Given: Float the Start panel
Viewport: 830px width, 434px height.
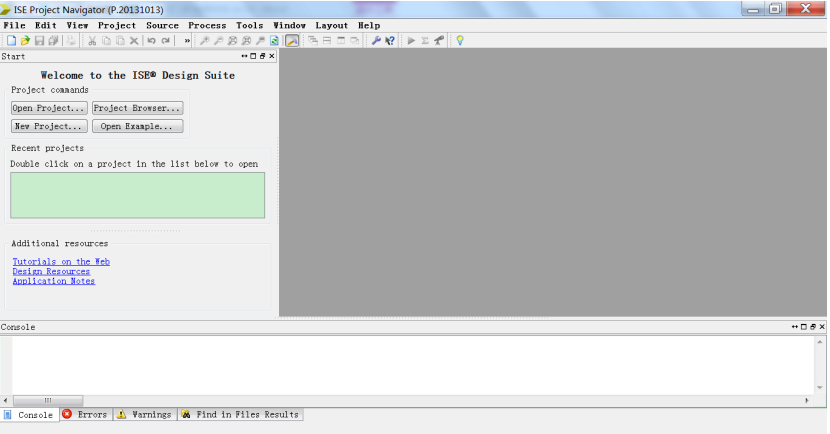Looking at the screenshot, I should click(x=263, y=56).
